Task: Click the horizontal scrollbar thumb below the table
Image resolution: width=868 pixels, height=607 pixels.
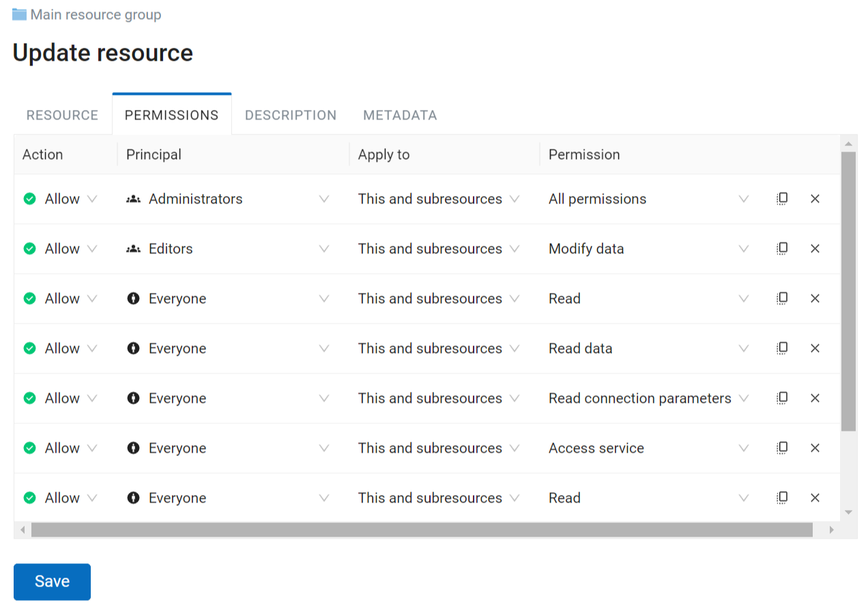Action: pyautogui.click(x=422, y=530)
